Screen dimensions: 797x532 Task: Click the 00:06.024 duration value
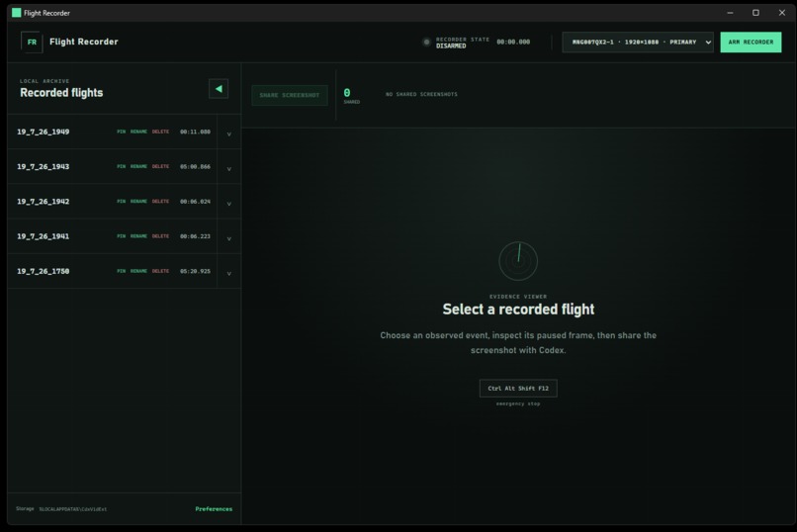point(195,201)
